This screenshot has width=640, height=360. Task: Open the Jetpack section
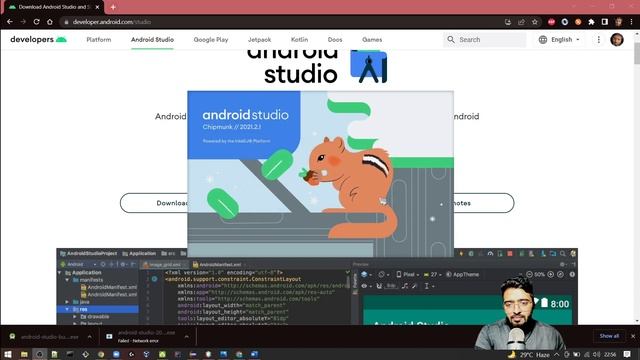259,40
